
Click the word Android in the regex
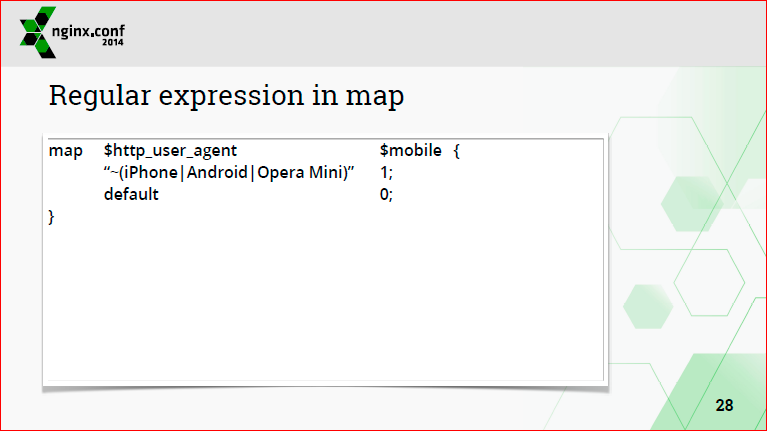217,172
